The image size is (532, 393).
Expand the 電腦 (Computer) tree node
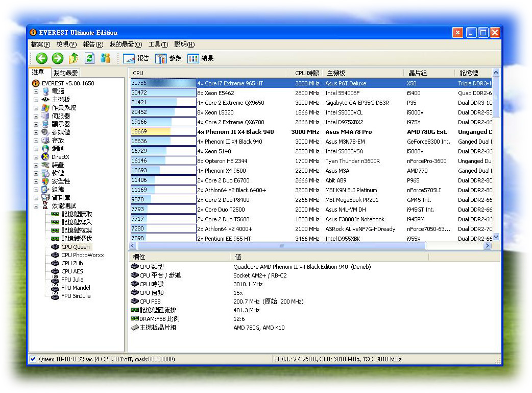coord(36,91)
